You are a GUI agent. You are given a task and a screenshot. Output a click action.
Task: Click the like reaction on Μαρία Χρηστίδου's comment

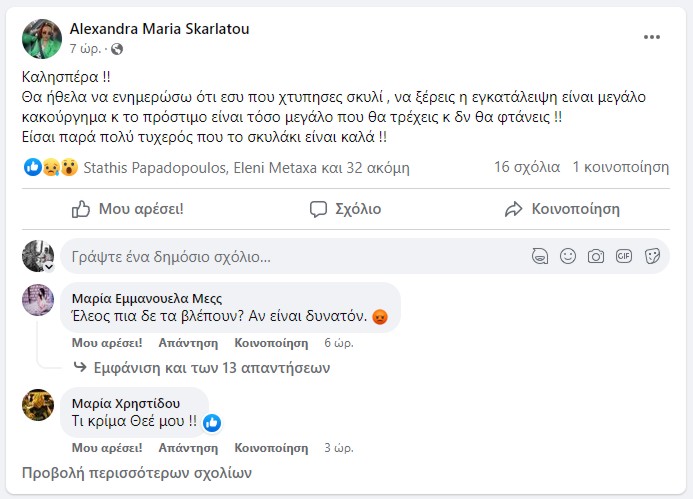pos(212,423)
